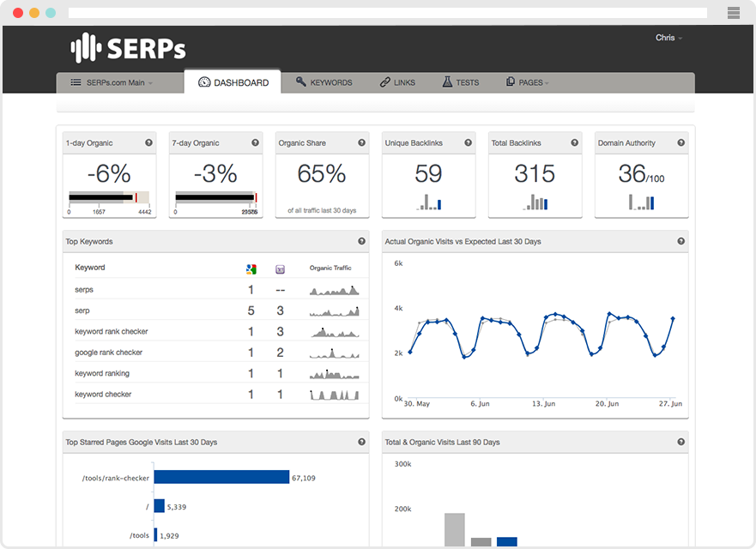Expand the Chris user dropdown
The width and height of the screenshot is (756, 549).
[668, 38]
